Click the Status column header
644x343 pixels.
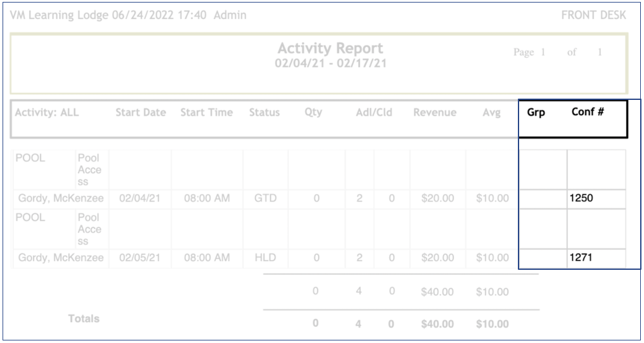(264, 113)
